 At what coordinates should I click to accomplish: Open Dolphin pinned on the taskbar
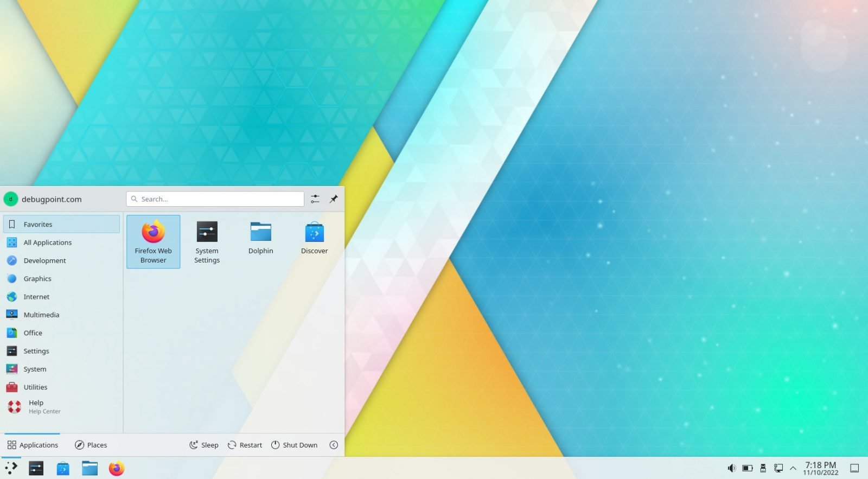coord(90,468)
